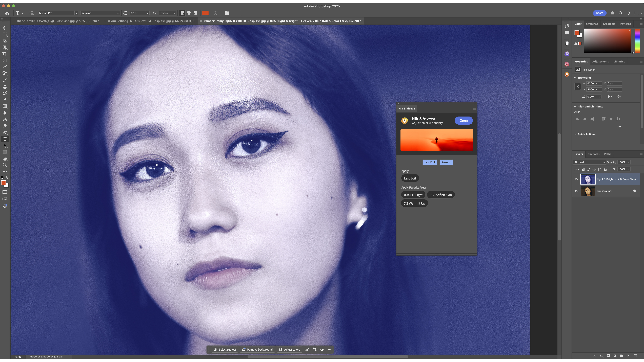This screenshot has width=644, height=362.
Task: Swap foreground and background colors
Action: click(7, 178)
